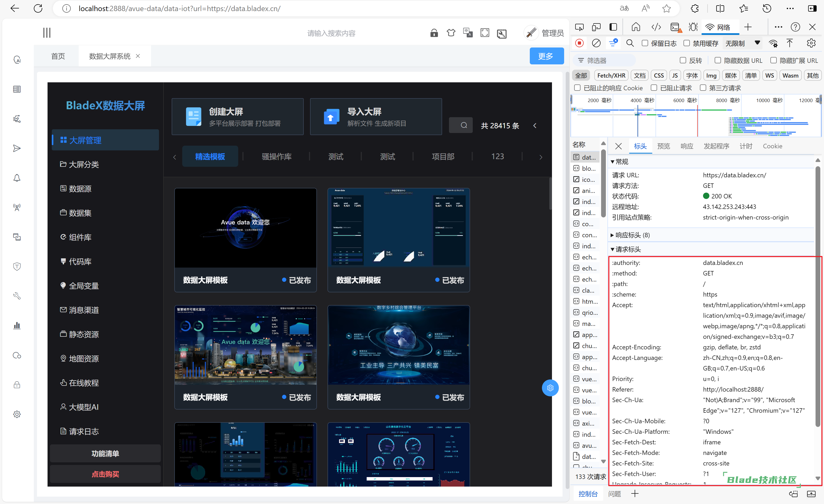Switch to the 预览 tab in DevTools
The width and height of the screenshot is (824, 504).
click(x=663, y=146)
